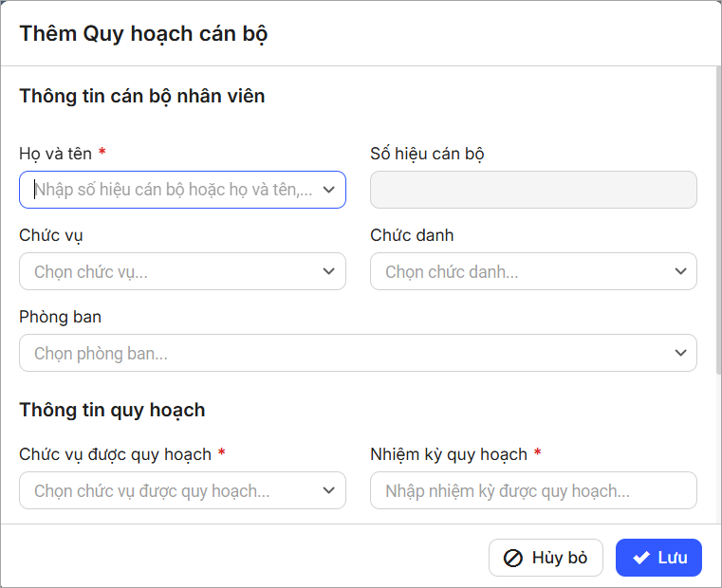This screenshot has height=588, width=722.
Task: Click the cancel circle icon on Hủy bỏ
Action: (513, 558)
